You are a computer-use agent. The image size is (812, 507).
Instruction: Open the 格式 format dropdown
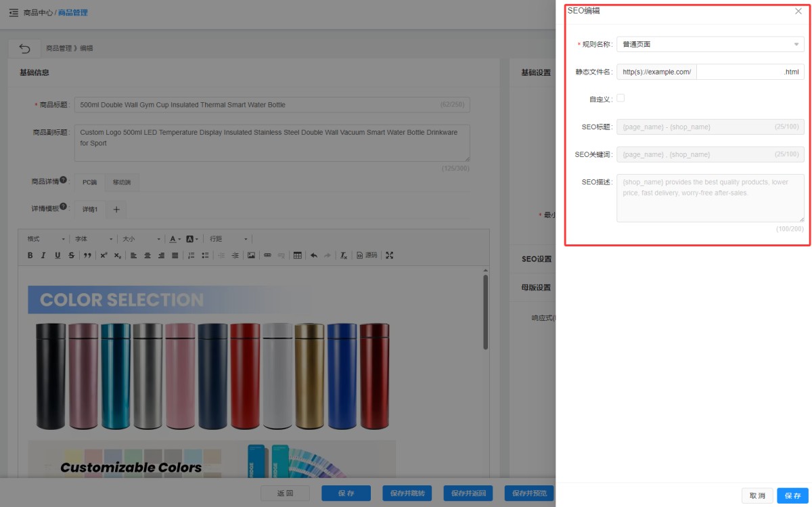[46, 239]
